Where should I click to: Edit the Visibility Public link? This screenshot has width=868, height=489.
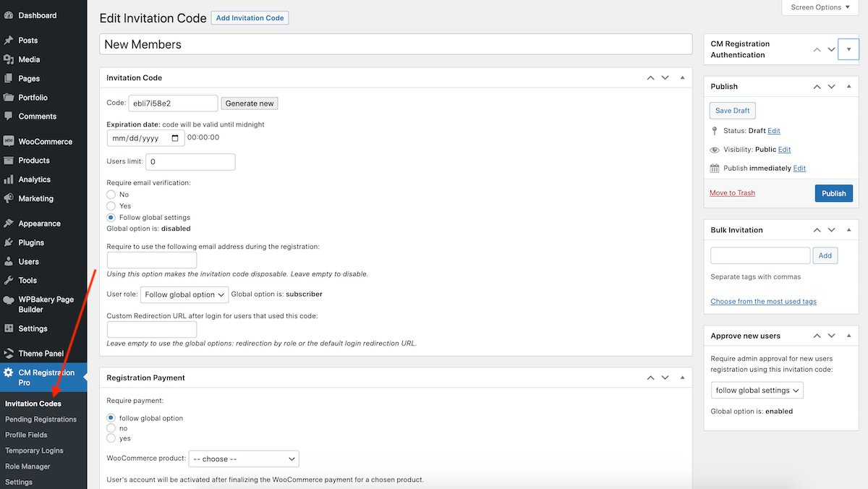pyautogui.click(x=785, y=150)
